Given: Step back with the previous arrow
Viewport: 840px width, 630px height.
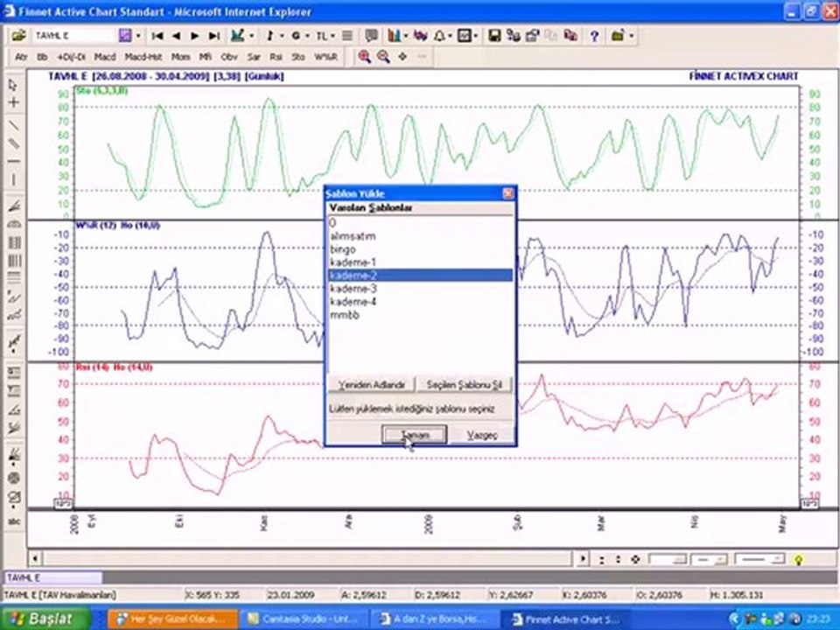Looking at the screenshot, I should (176, 36).
